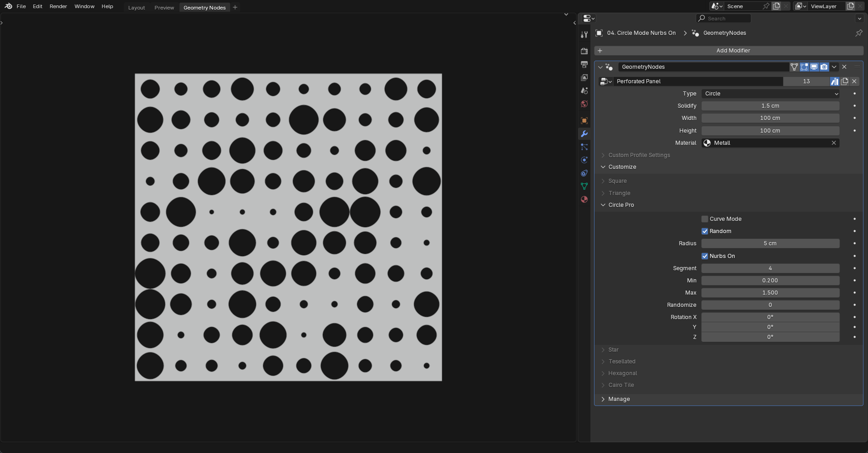Open the World properties globe icon
The image size is (868, 453).
[x=584, y=104]
